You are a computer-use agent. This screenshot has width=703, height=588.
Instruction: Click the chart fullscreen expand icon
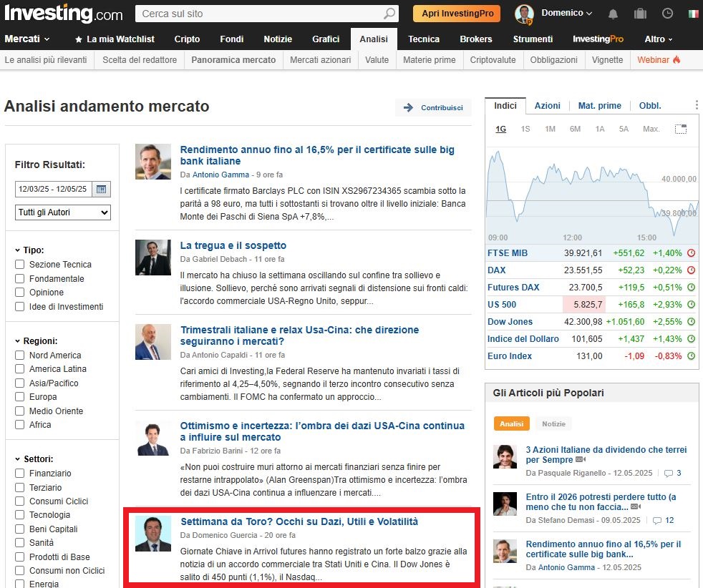tap(681, 129)
